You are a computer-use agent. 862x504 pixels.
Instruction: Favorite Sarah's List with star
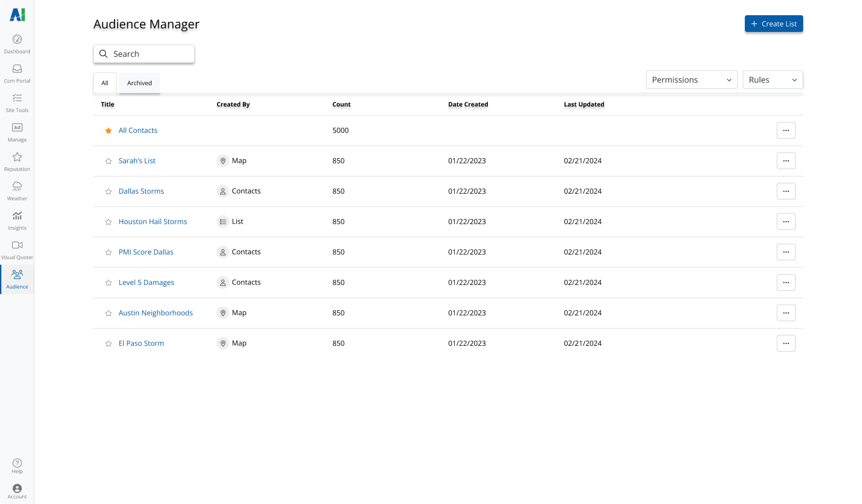[109, 161]
